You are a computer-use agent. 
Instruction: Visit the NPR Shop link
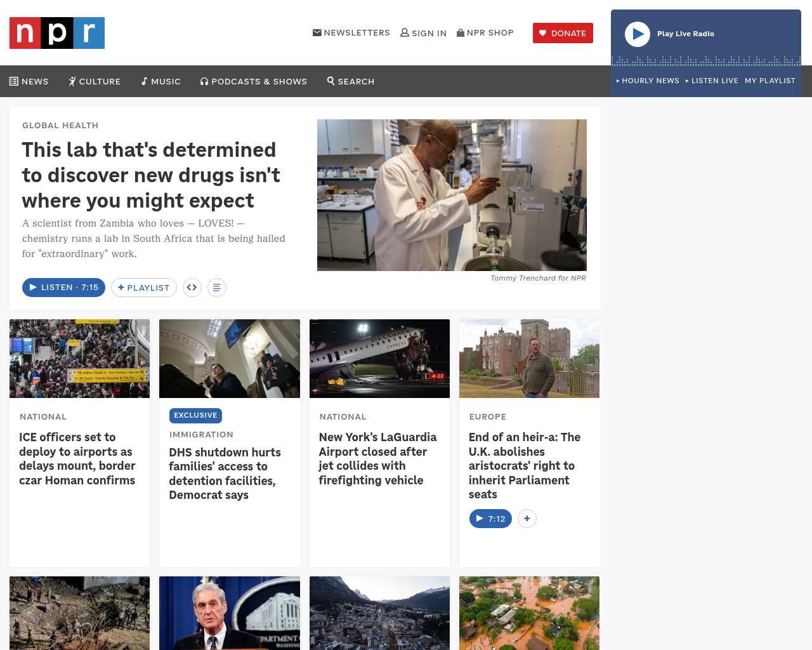[x=485, y=32]
